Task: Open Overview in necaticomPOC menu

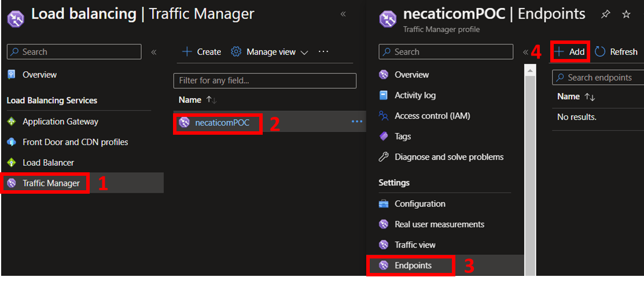Action: pyautogui.click(x=411, y=75)
